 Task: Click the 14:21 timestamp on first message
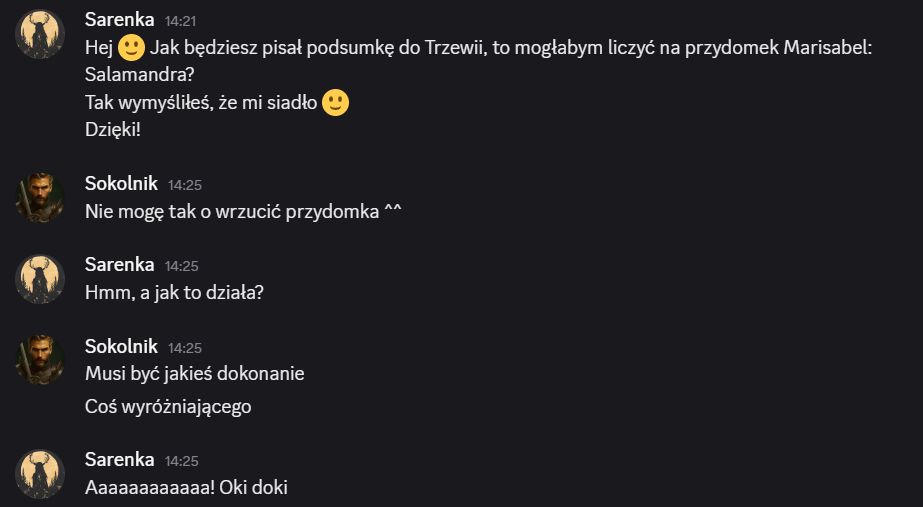coord(180,21)
